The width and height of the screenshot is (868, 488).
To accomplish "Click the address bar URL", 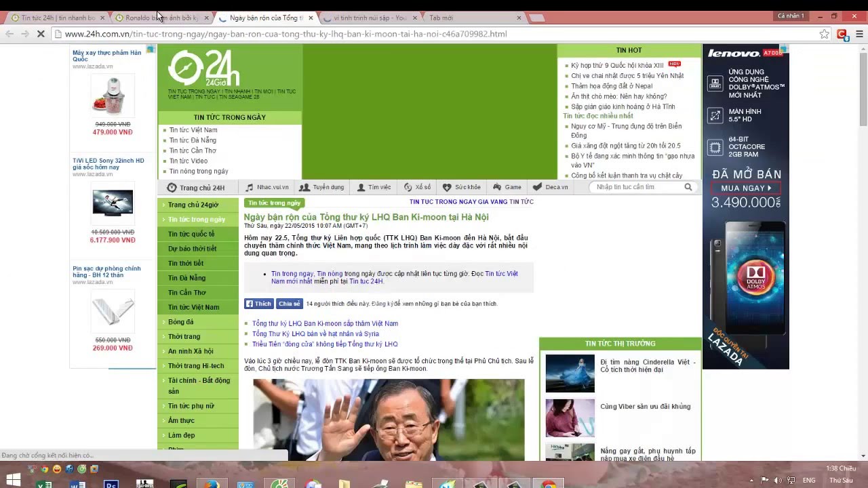I will (x=285, y=34).
